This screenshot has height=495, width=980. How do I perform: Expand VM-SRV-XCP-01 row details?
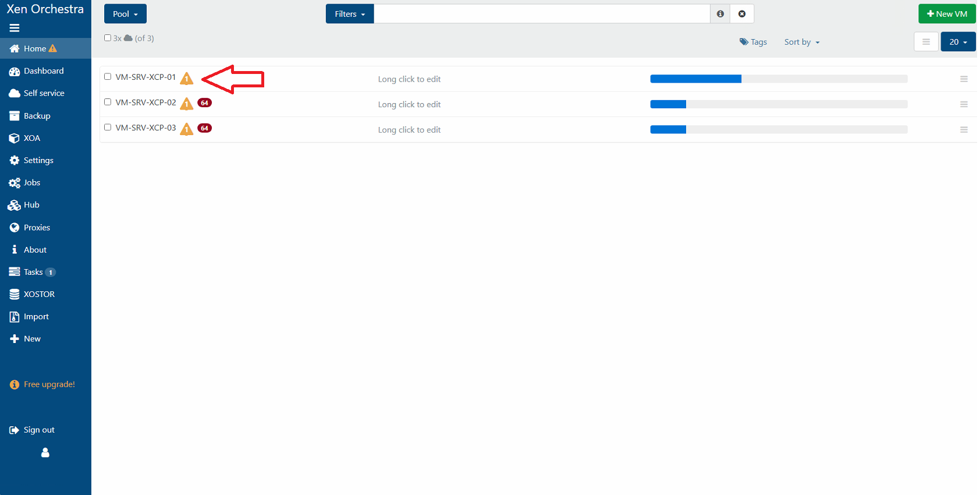click(x=964, y=79)
